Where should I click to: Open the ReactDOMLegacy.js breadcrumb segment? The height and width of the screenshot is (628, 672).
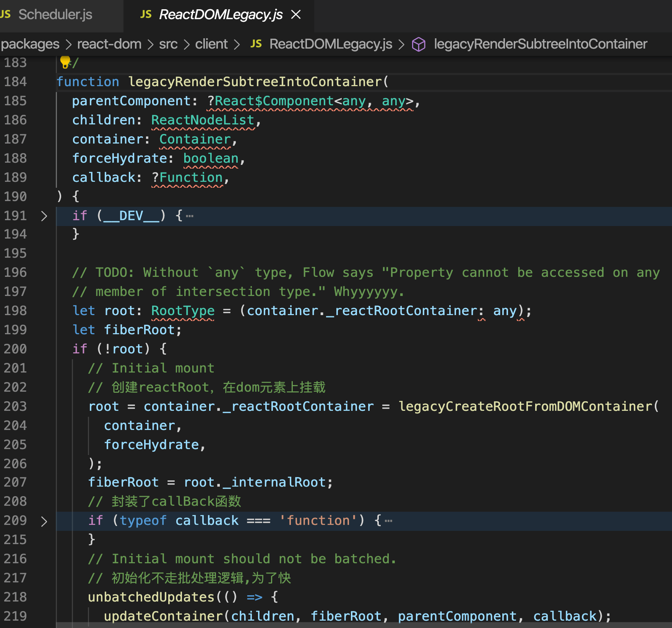pos(331,44)
